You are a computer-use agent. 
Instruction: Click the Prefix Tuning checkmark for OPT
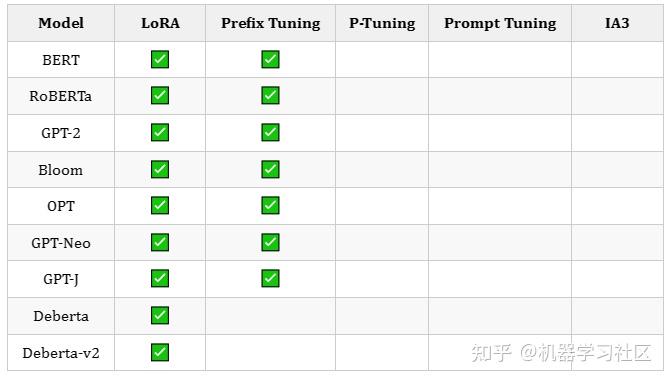click(270, 205)
